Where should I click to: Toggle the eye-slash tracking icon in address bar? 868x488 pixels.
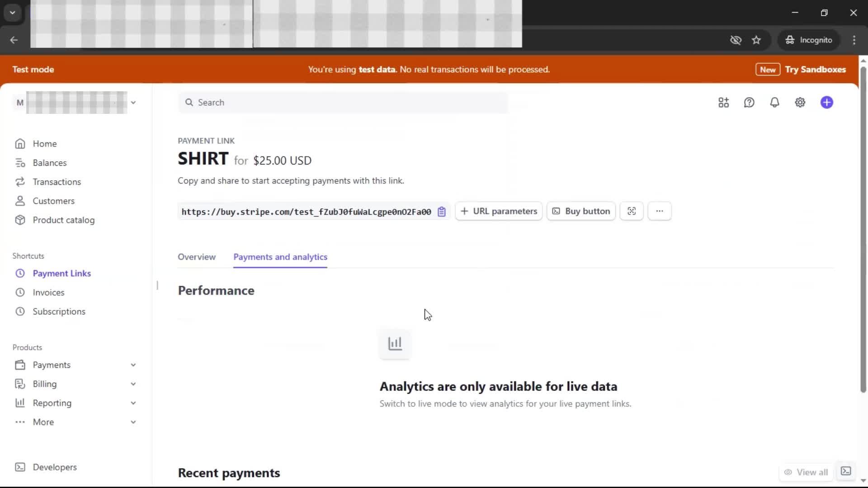tap(736, 40)
